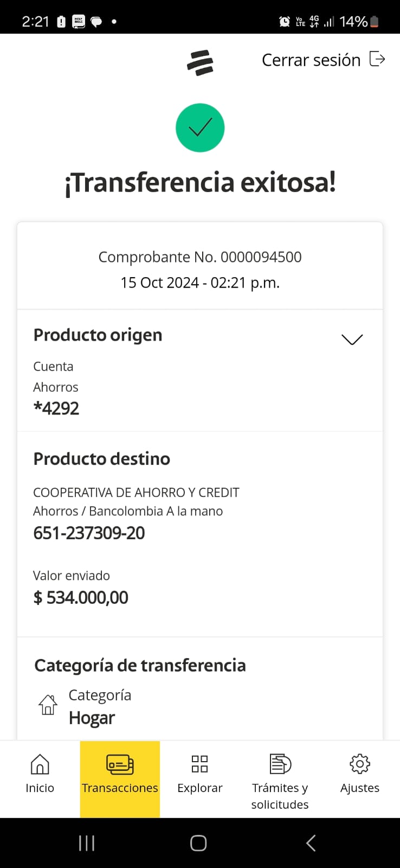Tap the Bancolombia logo icon

200,62
